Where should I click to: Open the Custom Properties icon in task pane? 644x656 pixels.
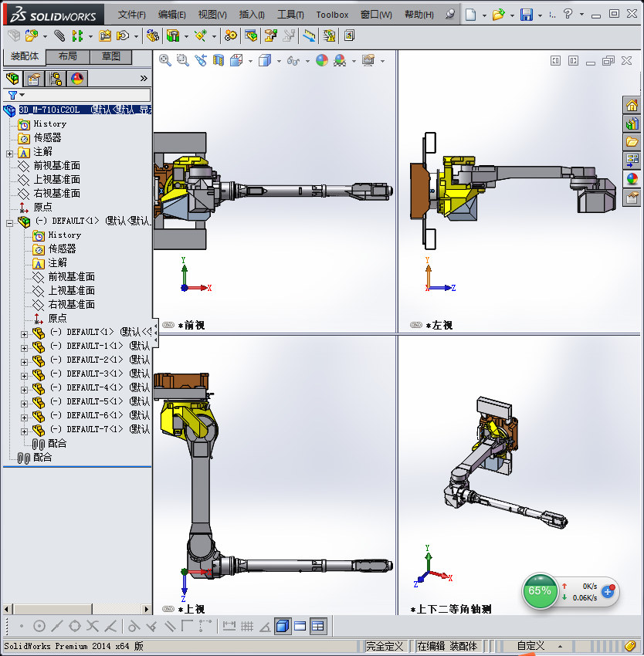632,197
